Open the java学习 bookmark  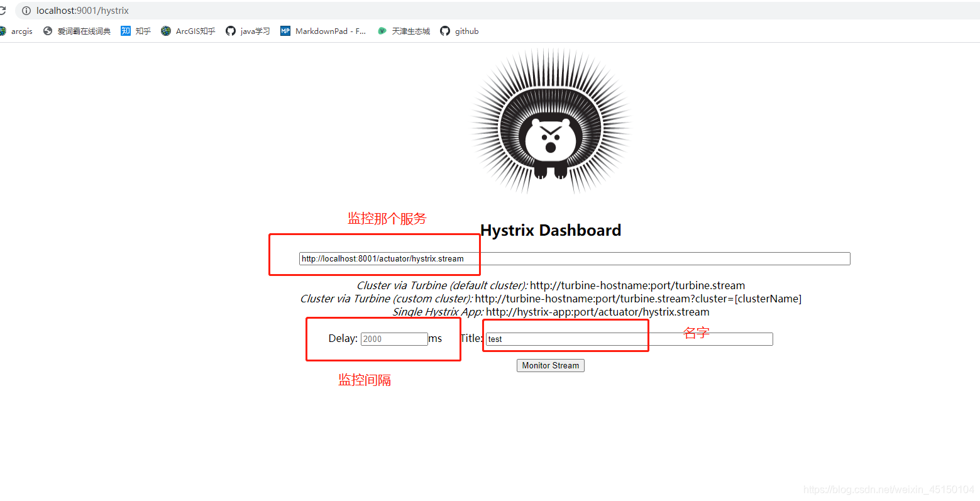[248, 31]
